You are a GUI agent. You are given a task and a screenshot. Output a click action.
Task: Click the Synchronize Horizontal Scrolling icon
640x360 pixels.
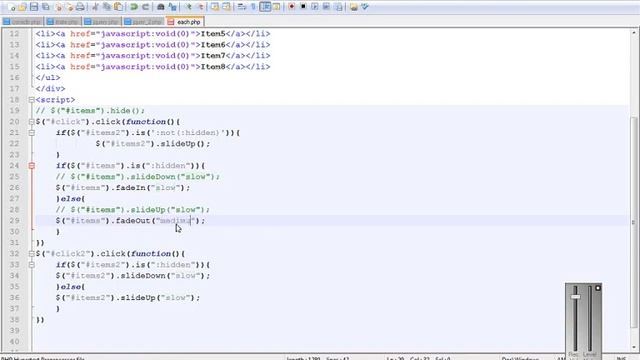226,7
